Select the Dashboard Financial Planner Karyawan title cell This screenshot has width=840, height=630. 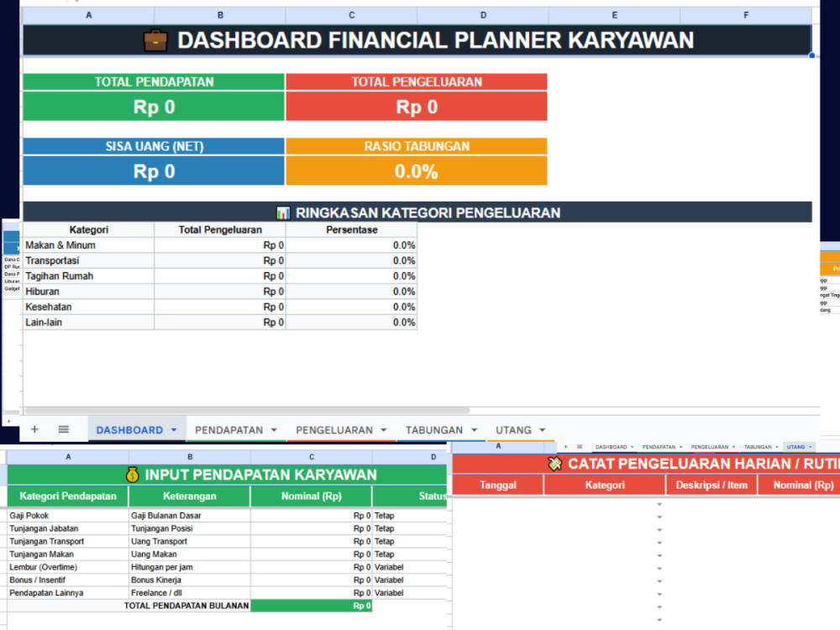[x=417, y=40]
